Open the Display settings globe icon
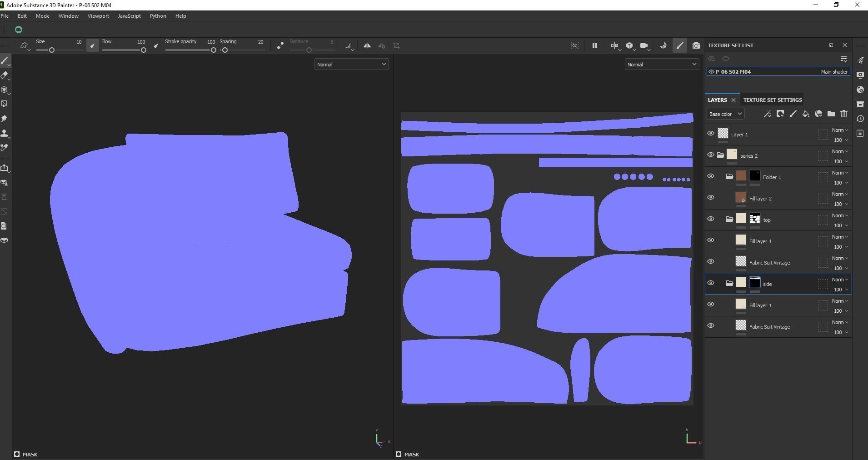 pyautogui.click(x=860, y=90)
